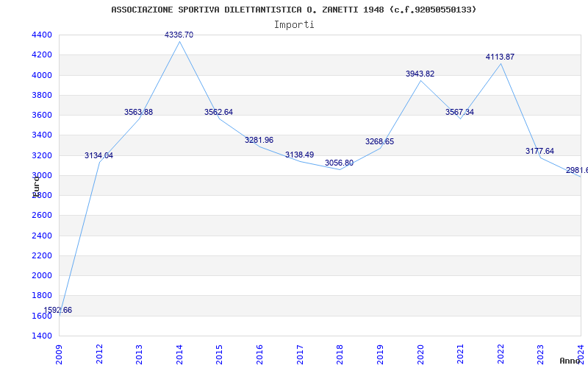Image resolution: width=588 pixels, height=368 pixels.
Task: Select data label 3943.82
Action: coord(420,74)
